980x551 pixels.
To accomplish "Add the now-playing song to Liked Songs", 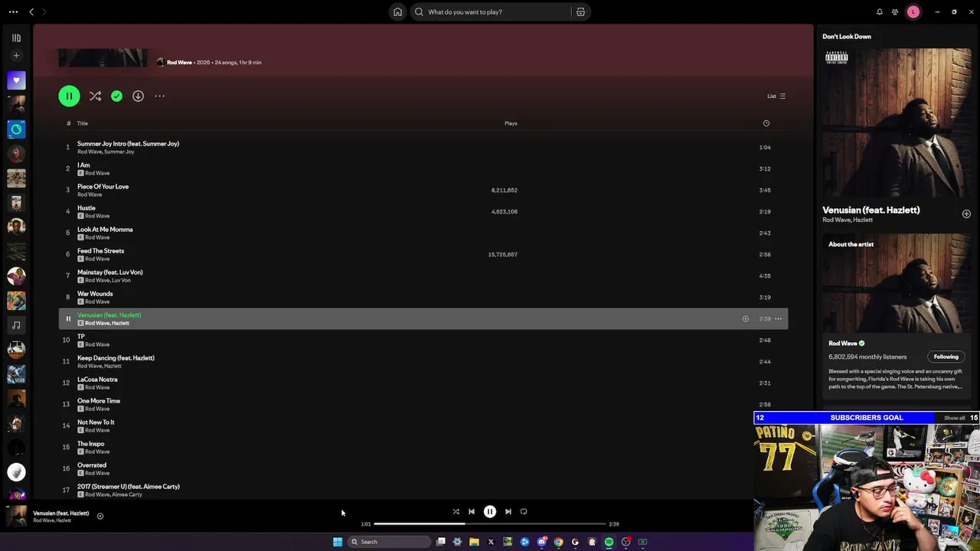I will [100, 516].
